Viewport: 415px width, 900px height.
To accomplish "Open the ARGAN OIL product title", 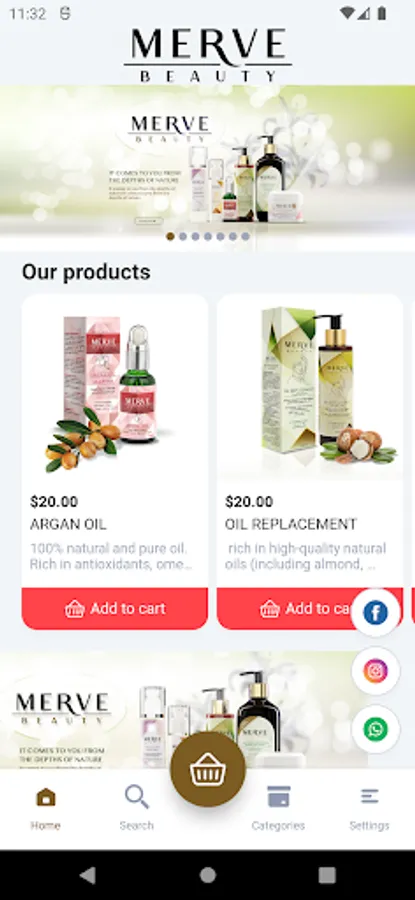I will [68, 524].
